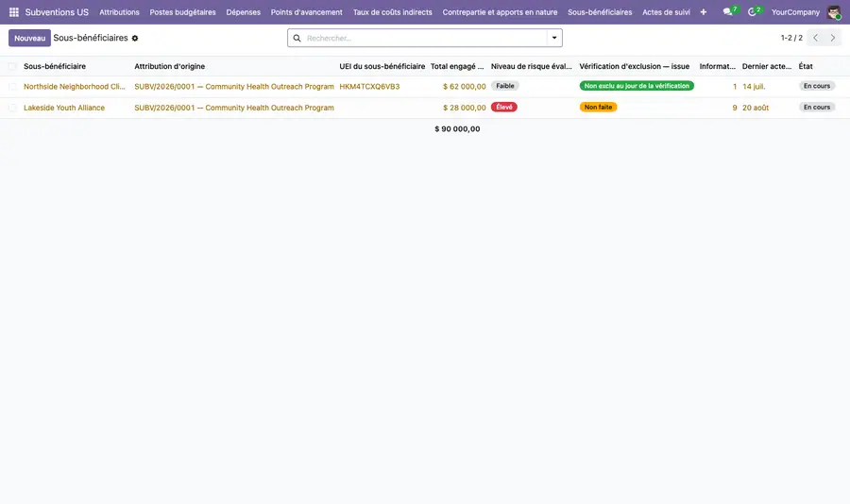The image size is (850, 504).
Task: Click the Non exclu au jour de la vérification badge
Action: pos(637,86)
